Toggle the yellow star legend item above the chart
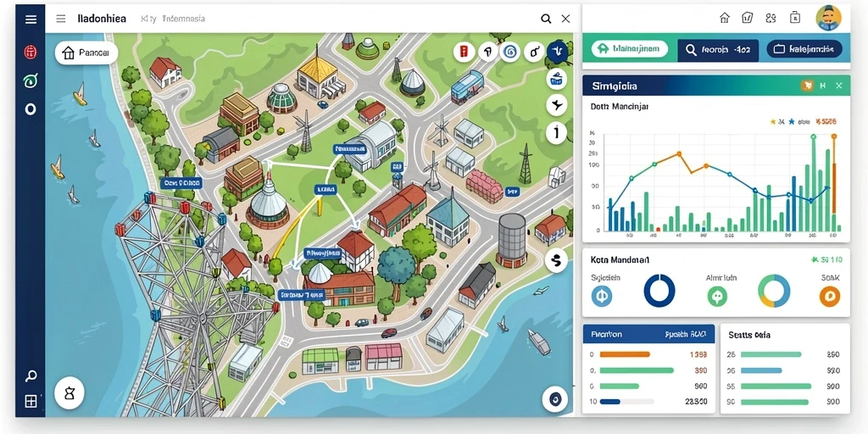Viewport: 868px width, 434px height. coord(777,121)
